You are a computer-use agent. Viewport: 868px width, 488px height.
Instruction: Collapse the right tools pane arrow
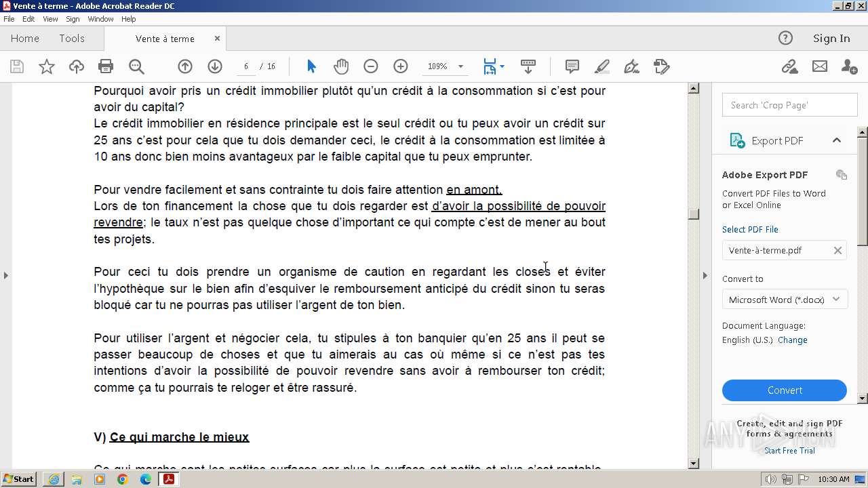click(x=705, y=275)
